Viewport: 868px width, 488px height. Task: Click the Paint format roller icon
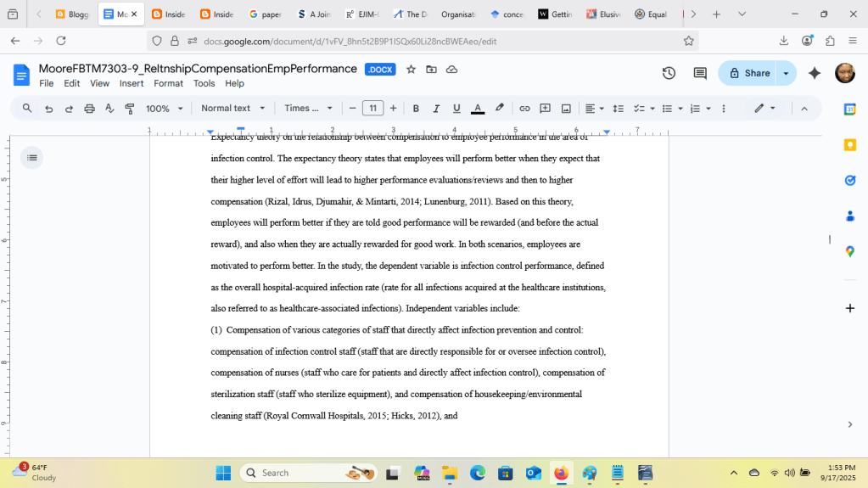(x=130, y=109)
